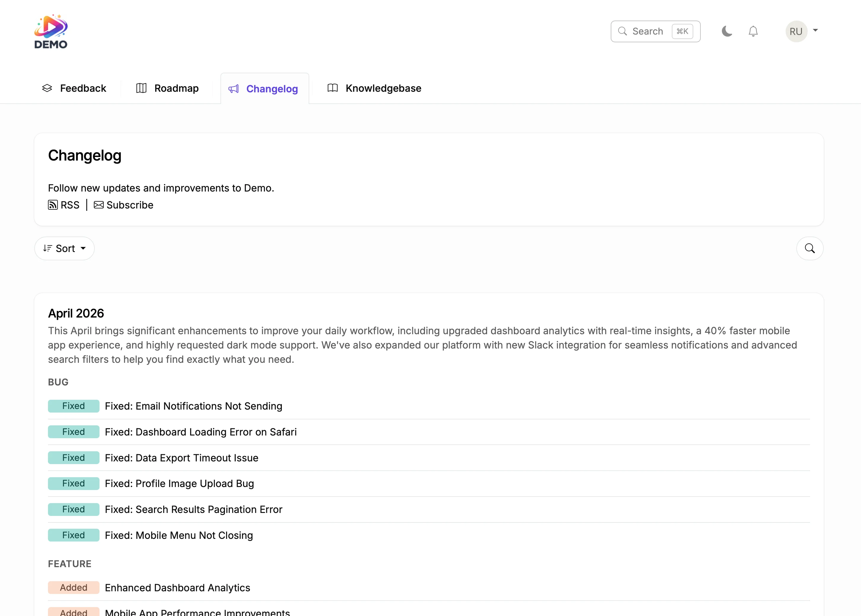The width and height of the screenshot is (861, 616).
Task: Open the Sort dropdown
Action: (64, 248)
